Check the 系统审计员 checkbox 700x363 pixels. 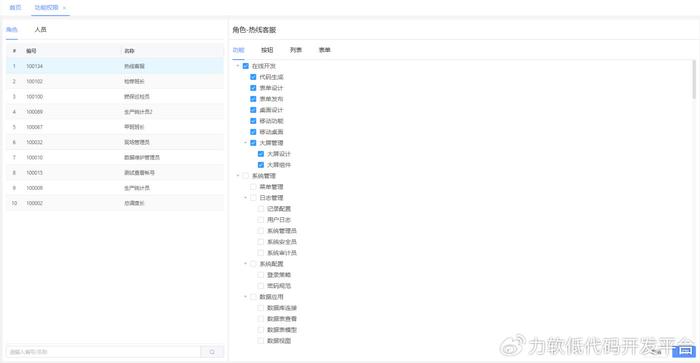pos(261,253)
